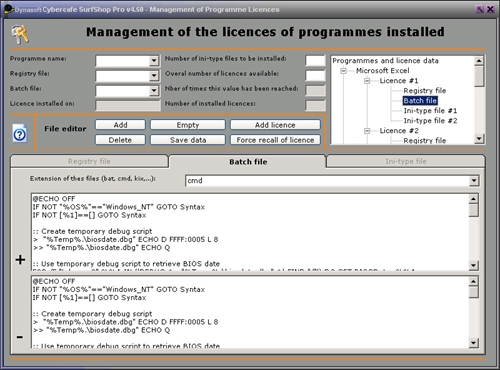
Task: Open the blue question mark help icon
Action: (x=20, y=134)
